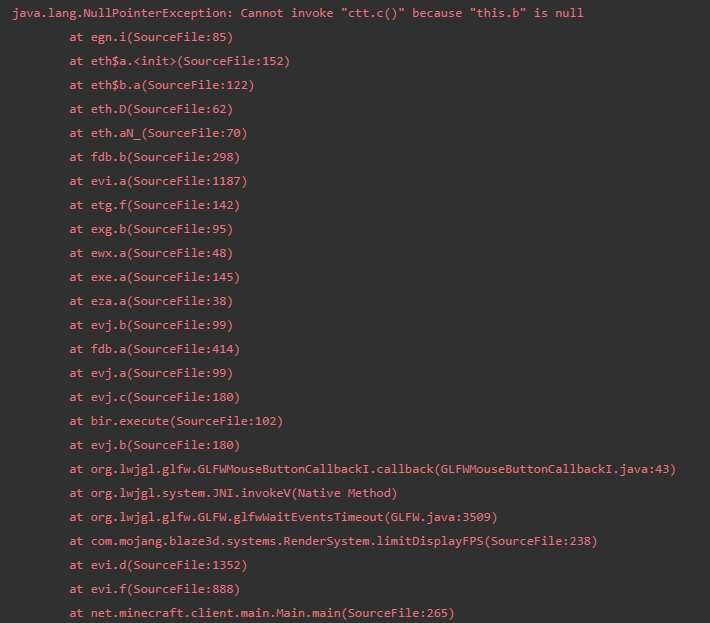The width and height of the screenshot is (710, 623).
Task: Click the fdb.b(SourceFile:298) stack frame
Action: tap(154, 158)
